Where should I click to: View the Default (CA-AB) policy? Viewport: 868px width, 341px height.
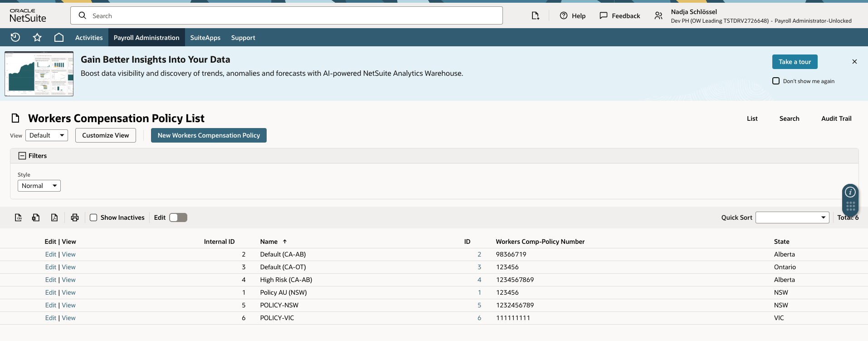click(69, 254)
